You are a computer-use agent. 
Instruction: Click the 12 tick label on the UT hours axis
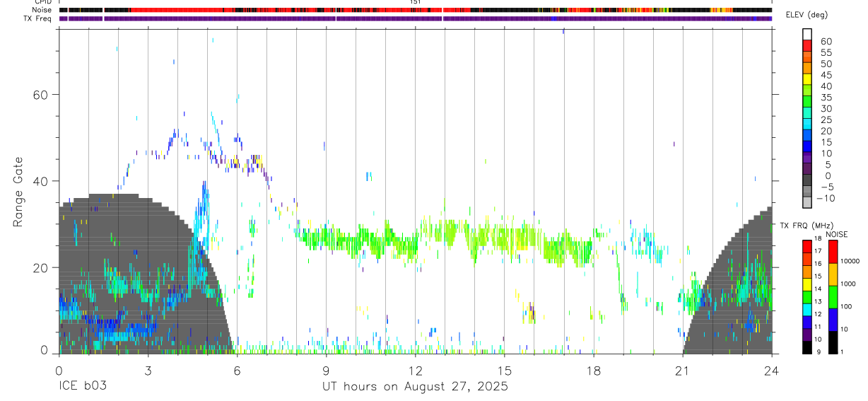click(x=415, y=371)
